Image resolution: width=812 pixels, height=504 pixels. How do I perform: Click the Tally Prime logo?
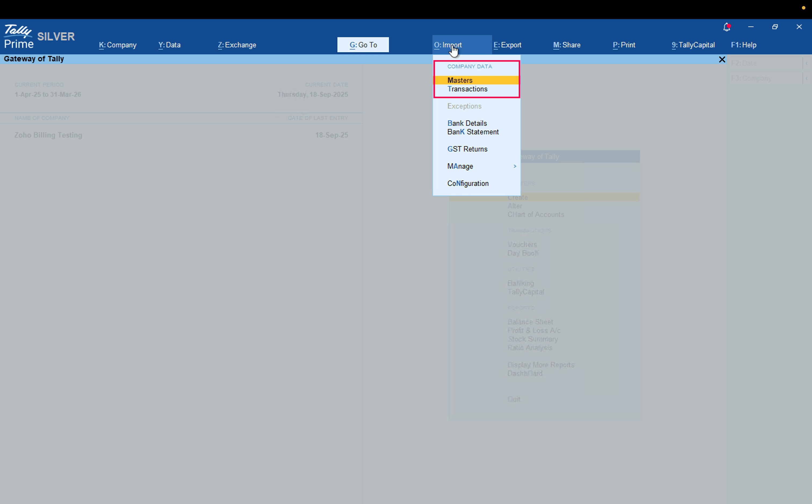tap(19, 36)
